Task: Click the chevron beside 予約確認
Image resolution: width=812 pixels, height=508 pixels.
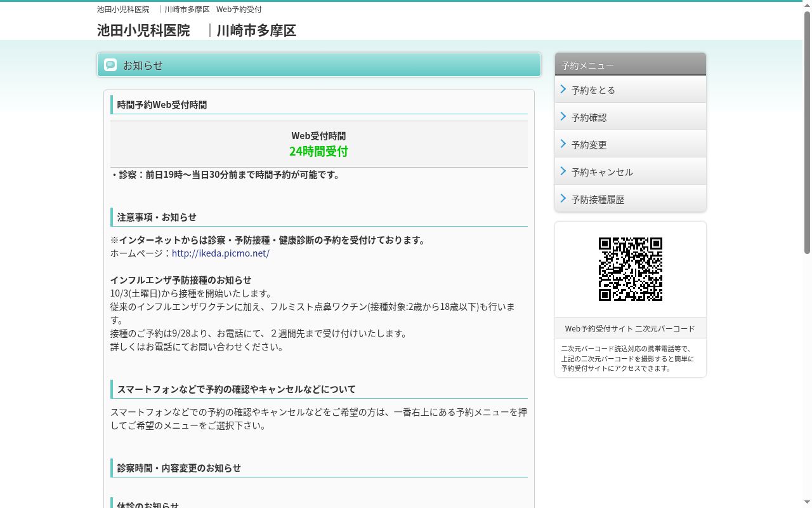Action: pyautogui.click(x=563, y=116)
